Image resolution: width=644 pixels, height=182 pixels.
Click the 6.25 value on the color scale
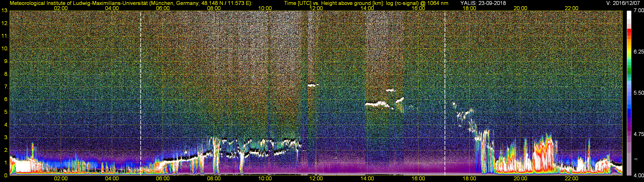pyautogui.click(x=639, y=52)
